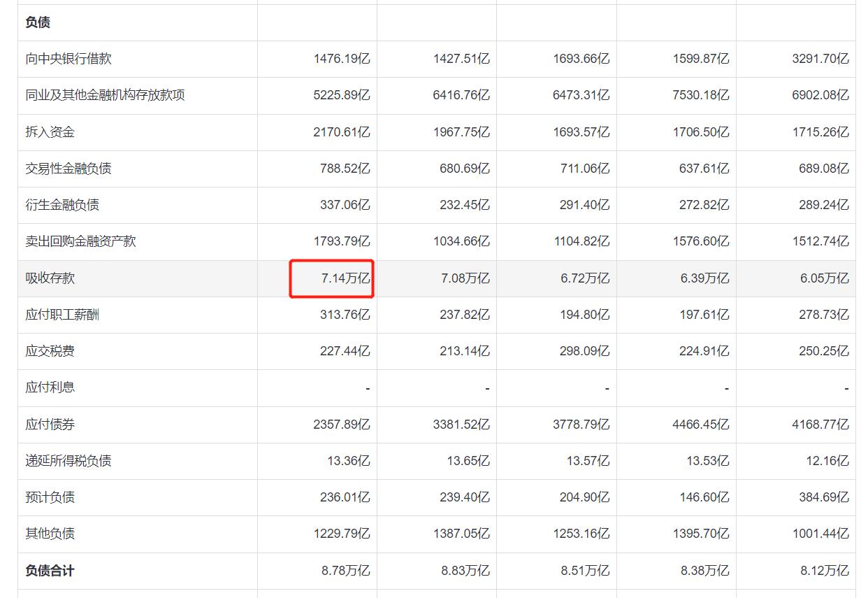Click the 吸收存款 row label
The image size is (868, 598).
pyautogui.click(x=50, y=278)
